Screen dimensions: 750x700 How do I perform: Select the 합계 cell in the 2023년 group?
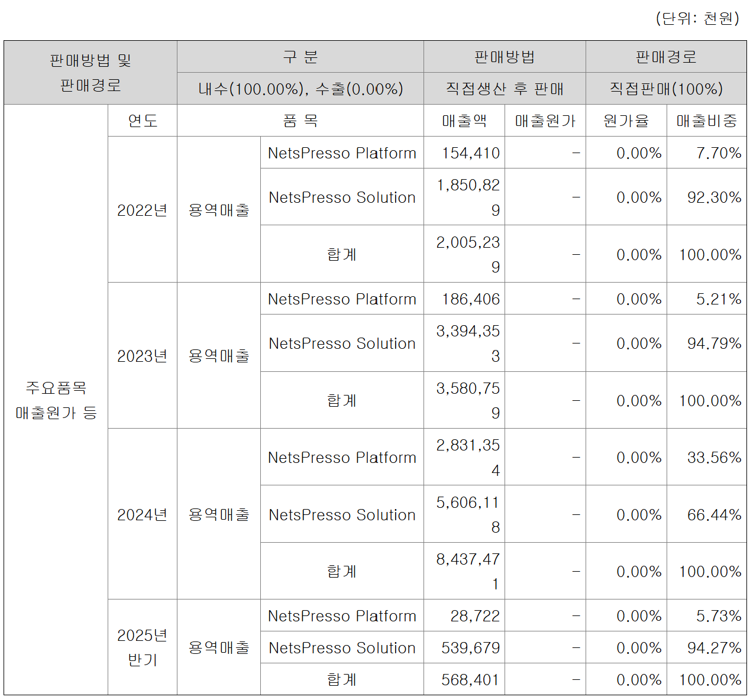coord(342,400)
